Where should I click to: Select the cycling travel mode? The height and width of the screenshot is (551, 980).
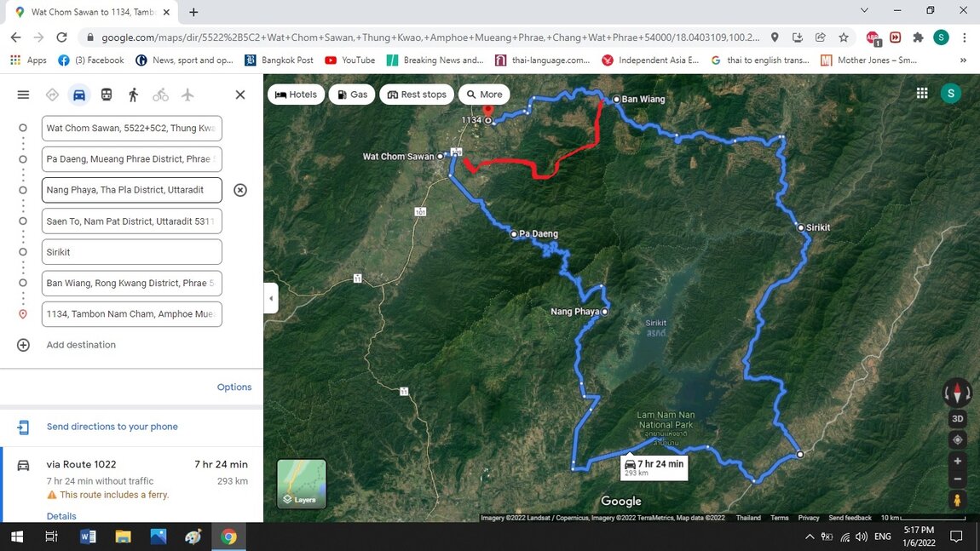coord(160,95)
